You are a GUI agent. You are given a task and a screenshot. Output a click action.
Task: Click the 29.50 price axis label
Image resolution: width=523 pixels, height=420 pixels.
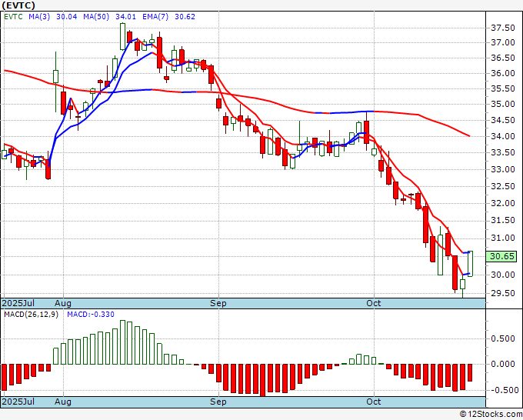pos(502,293)
